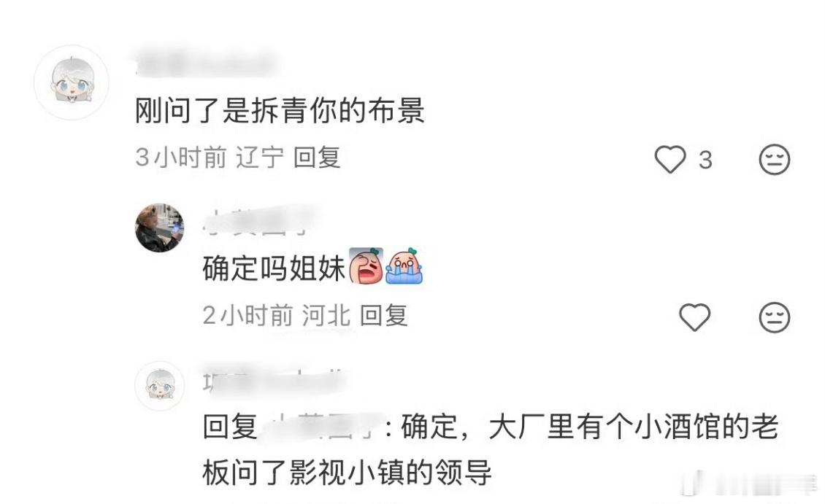Open avatar of the '确定吗姐妹' replier
Image resolution: width=825 pixels, height=504 pixels.
click(x=160, y=228)
